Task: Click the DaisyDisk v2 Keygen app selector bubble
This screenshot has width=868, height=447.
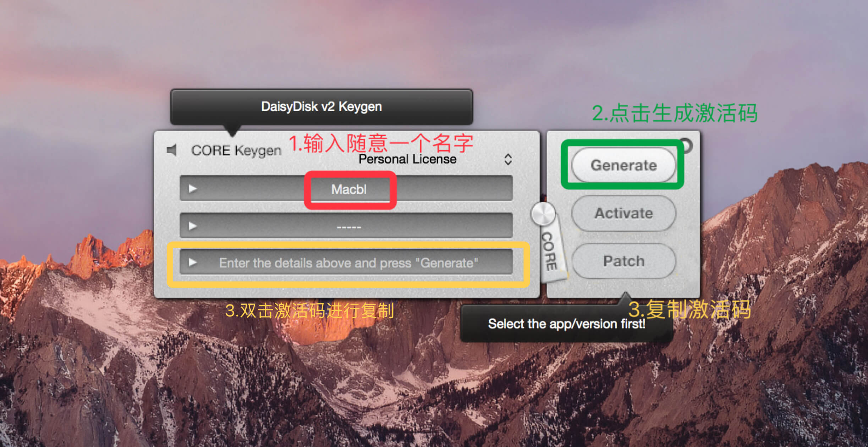Action: [x=322, y=106]
